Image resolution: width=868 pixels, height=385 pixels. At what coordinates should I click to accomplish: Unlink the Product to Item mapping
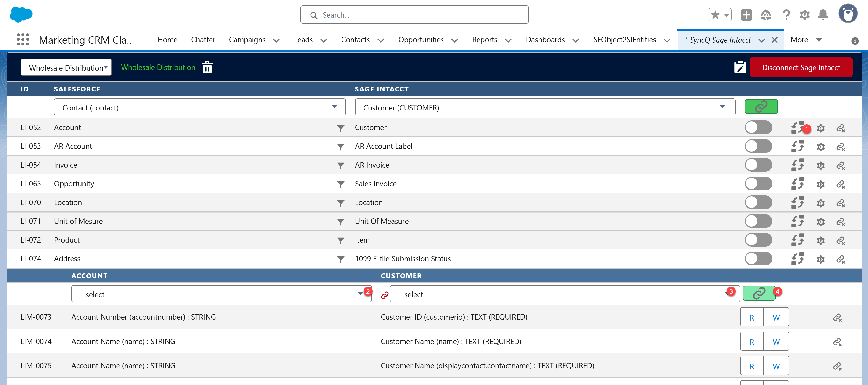tap(840, 240)
